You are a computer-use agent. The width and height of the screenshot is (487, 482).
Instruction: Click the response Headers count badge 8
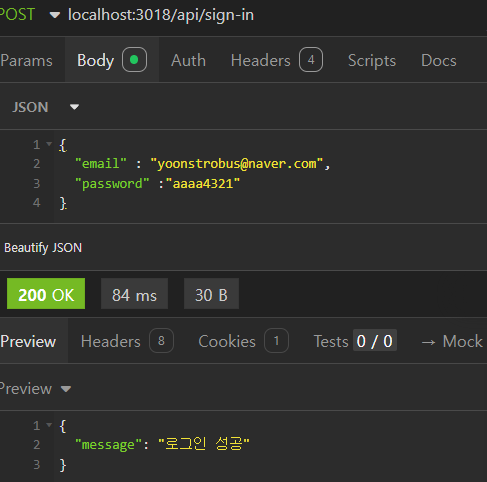coord(162,341)
